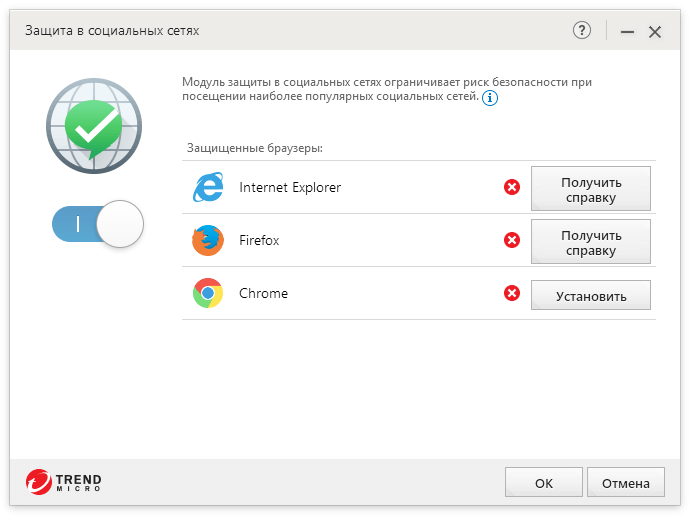Confirm settings with the OK button

click(x=543, y=483)
